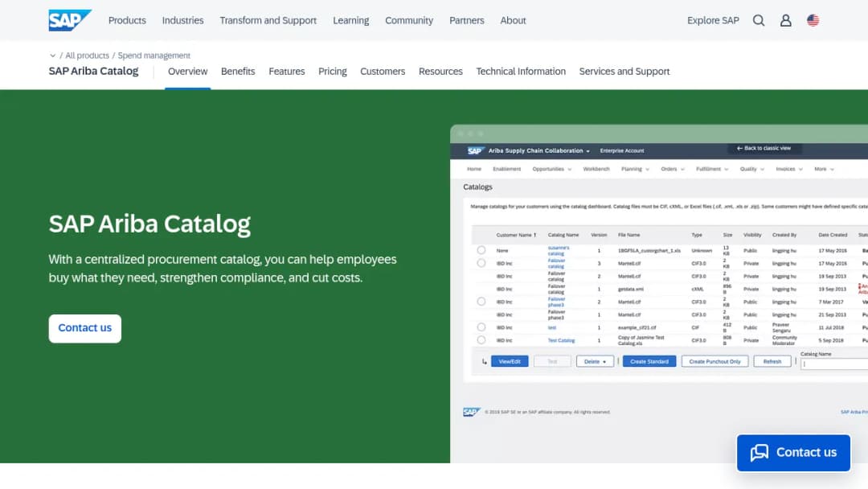Expand Ariba Supply Chain Collaboration dropdown
This screenshot has width=868, height=489.
pos(588,151)
